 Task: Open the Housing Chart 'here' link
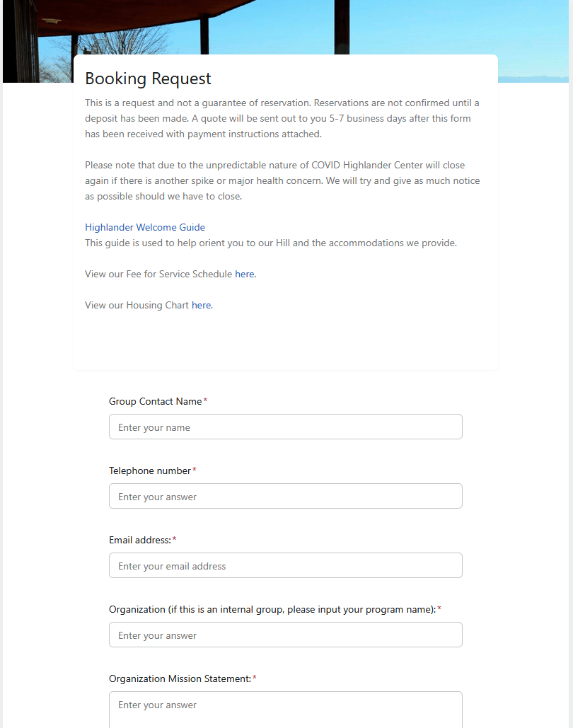201,305
